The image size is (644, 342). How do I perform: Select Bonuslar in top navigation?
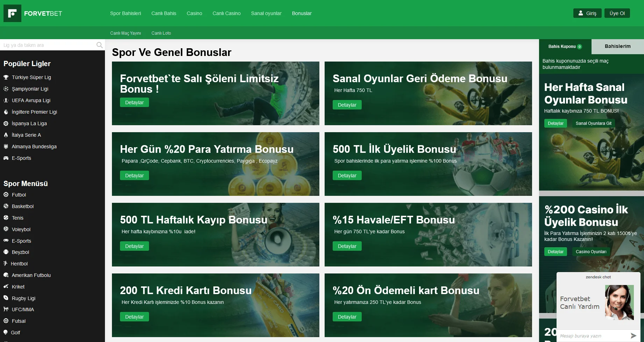[302, 13]
